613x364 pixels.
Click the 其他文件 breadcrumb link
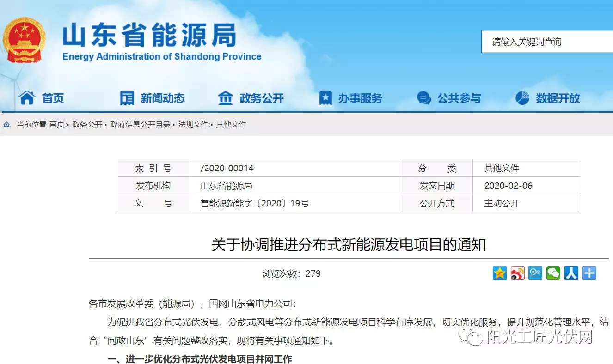pos(231,125)
